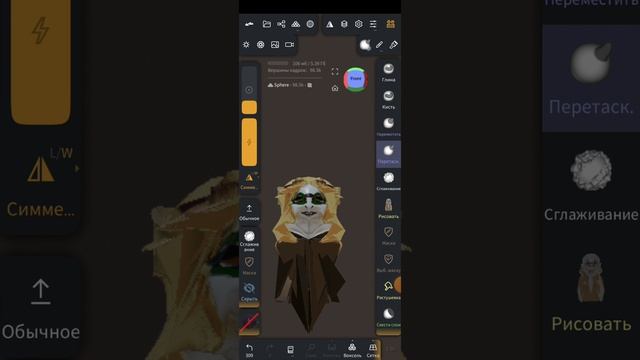Open the Interface sliders menu
Image resolution: width=640 pixels, height=360 pixels.
pyautogui.click(x=373, y=24)
